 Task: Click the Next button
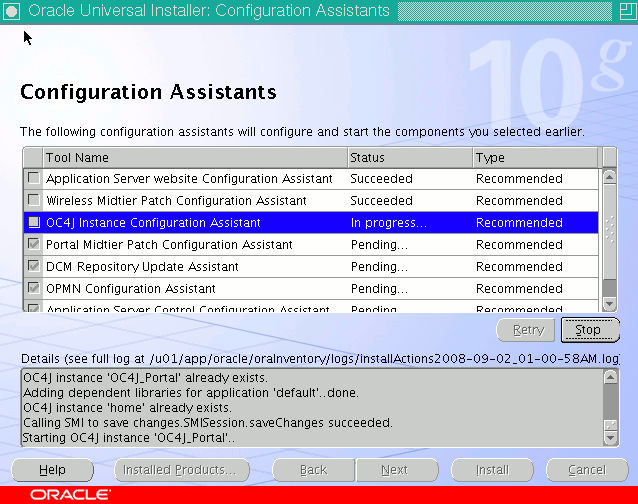[397, 470]
